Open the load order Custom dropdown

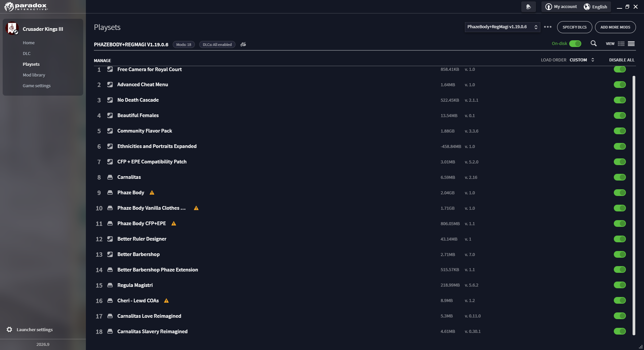click(x=582, y=60)
